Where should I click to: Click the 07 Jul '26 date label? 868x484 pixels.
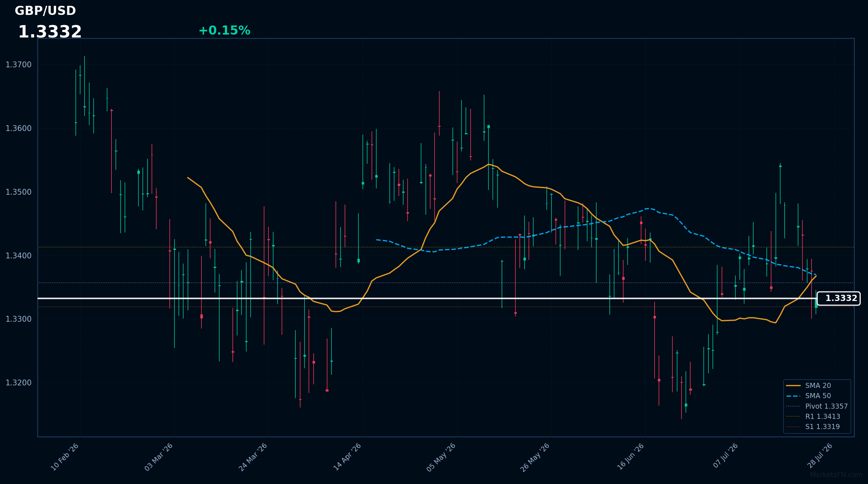click(725, 456)
